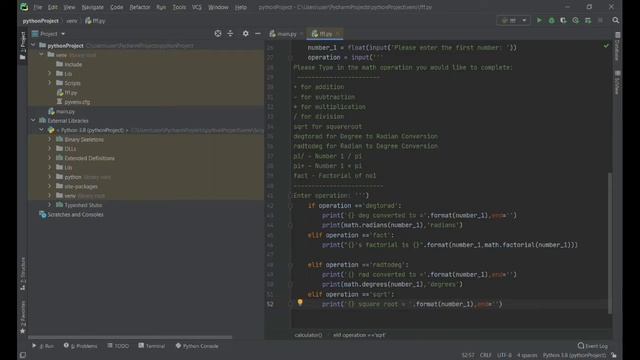Screen dimensions: 640x360
Task: Open the TODO tool window
Action: tap(118, 346)
